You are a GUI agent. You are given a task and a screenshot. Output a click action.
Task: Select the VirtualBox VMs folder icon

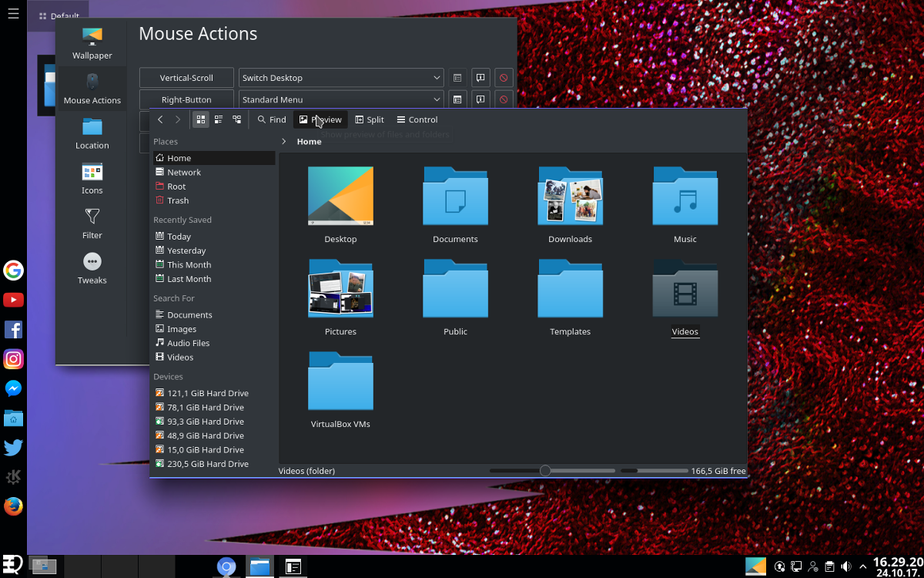click(340, 381)
